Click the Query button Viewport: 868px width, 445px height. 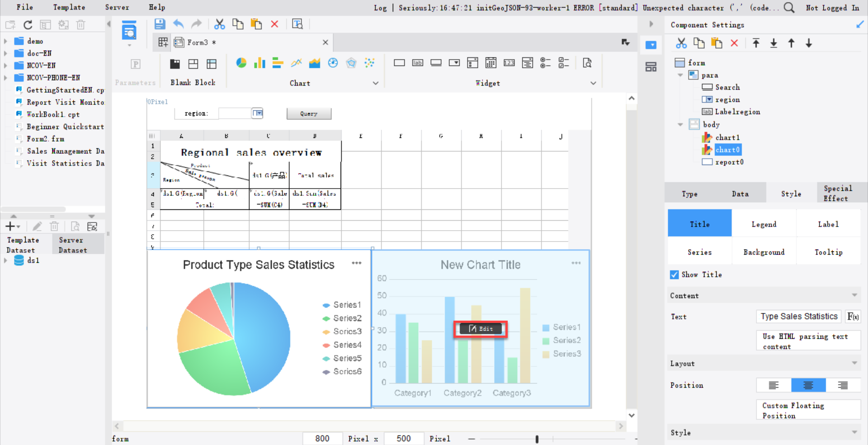(308, 114)
